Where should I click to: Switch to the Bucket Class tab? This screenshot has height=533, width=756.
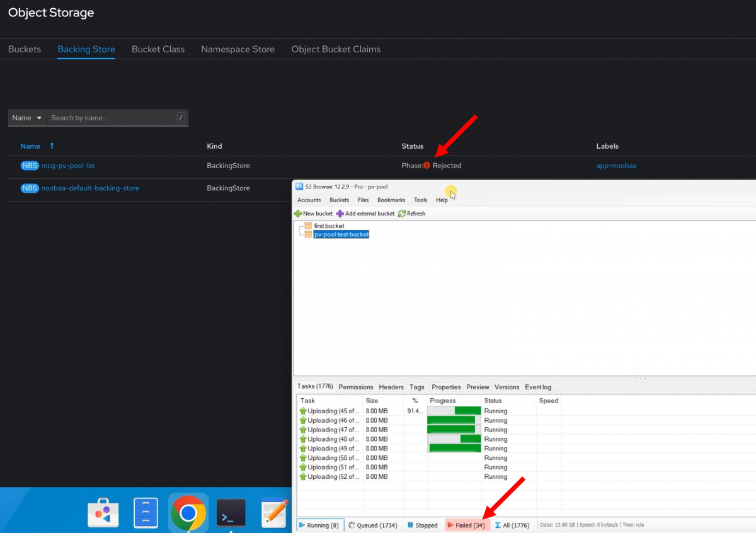pyautogui.click(x=158, y=49)
